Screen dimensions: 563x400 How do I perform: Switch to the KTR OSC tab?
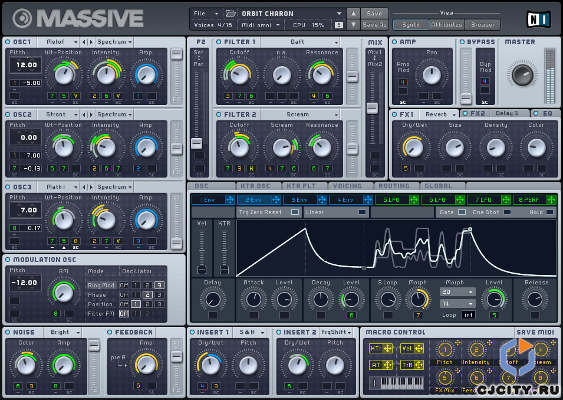[258, 186]
